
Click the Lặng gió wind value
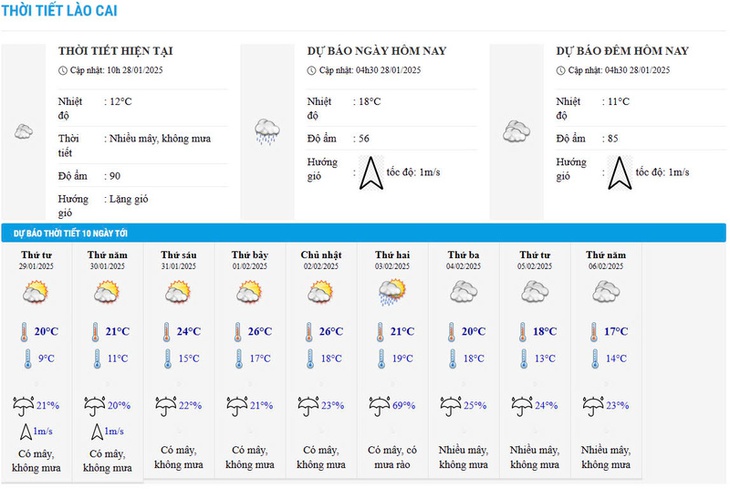point(128,199)
